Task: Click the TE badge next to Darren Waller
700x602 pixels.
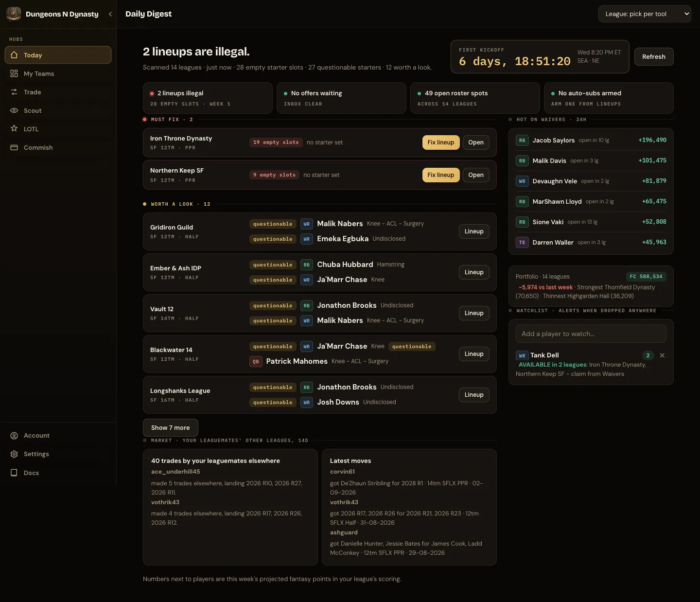Action: (522, 243)
